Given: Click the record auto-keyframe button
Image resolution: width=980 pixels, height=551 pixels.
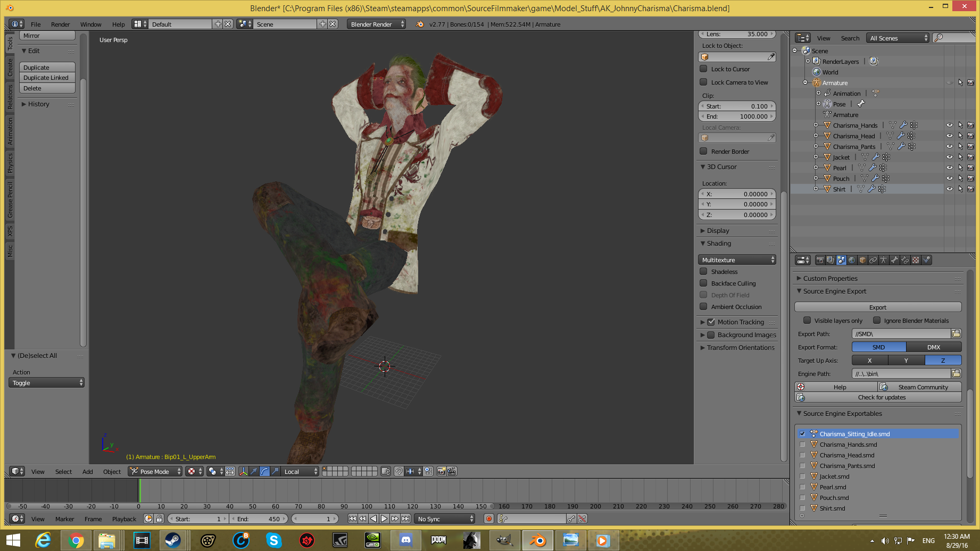Looking at the screenshot, I should point(488,519).
